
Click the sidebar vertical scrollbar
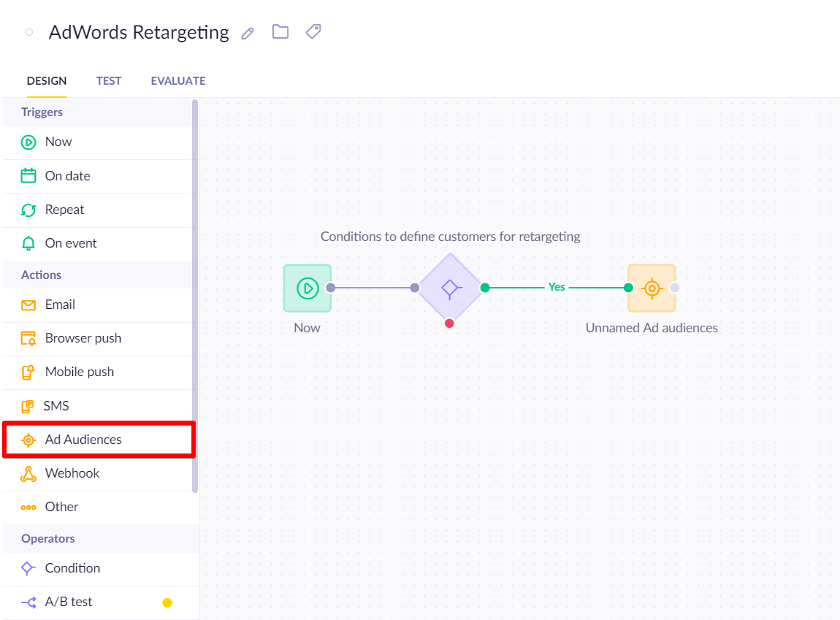tap(195, 296)
